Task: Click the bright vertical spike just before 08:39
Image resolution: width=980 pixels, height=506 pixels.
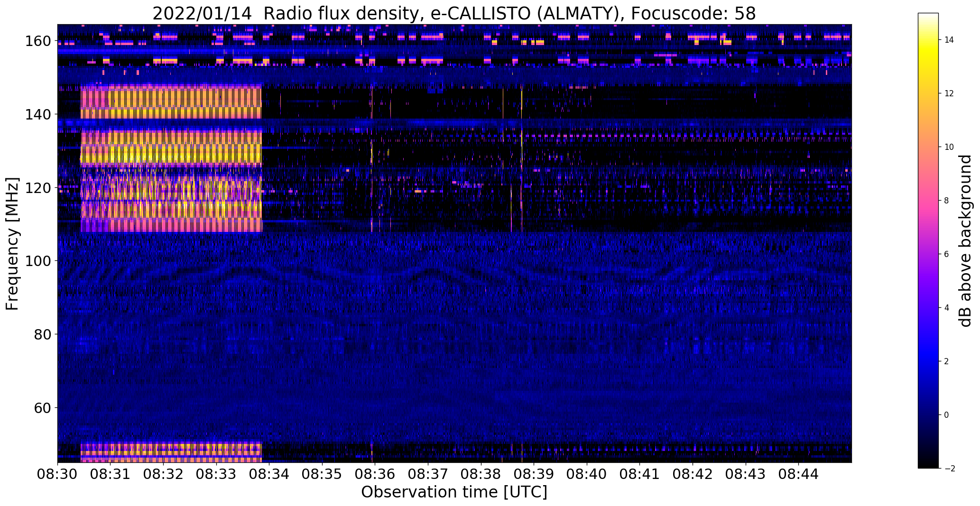Action: pos(521,159)
